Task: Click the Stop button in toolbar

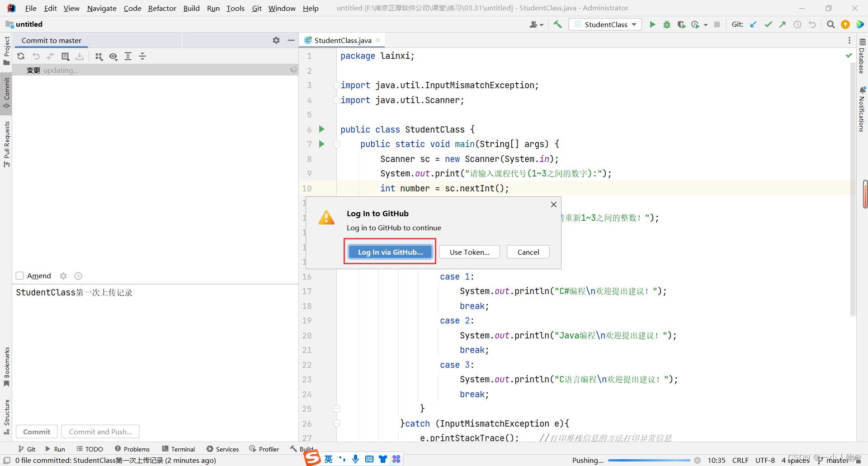Action: click(x=717, y=24)
